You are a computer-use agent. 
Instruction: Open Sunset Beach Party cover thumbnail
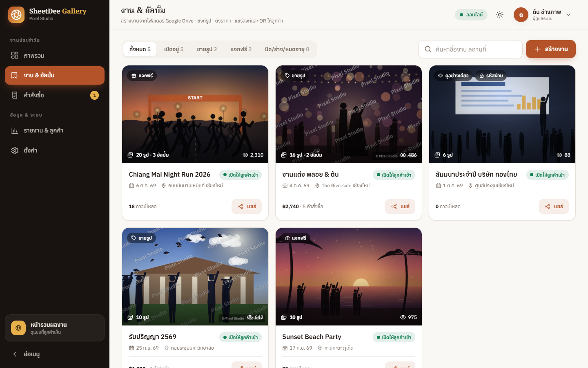pos(349,277)
